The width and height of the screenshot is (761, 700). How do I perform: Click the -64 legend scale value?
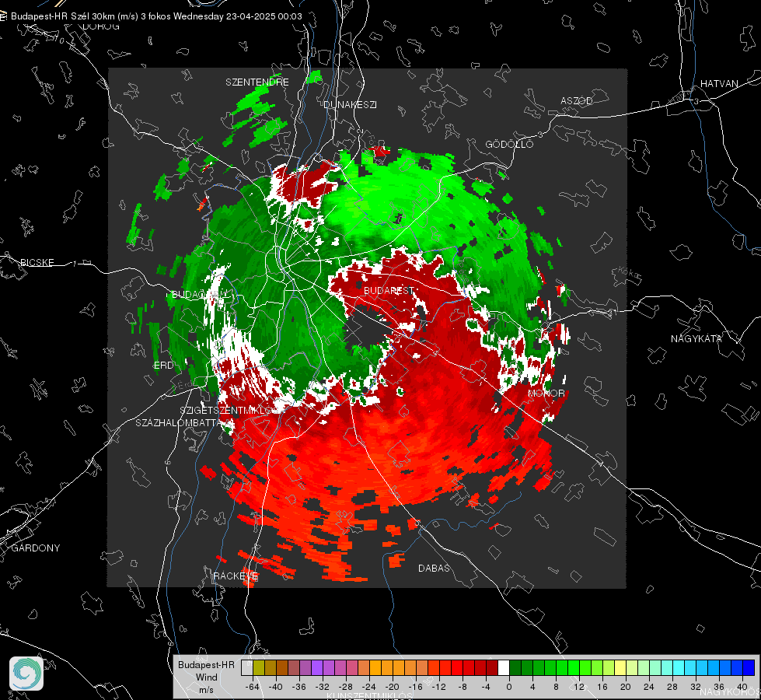[x=253, y=687]
